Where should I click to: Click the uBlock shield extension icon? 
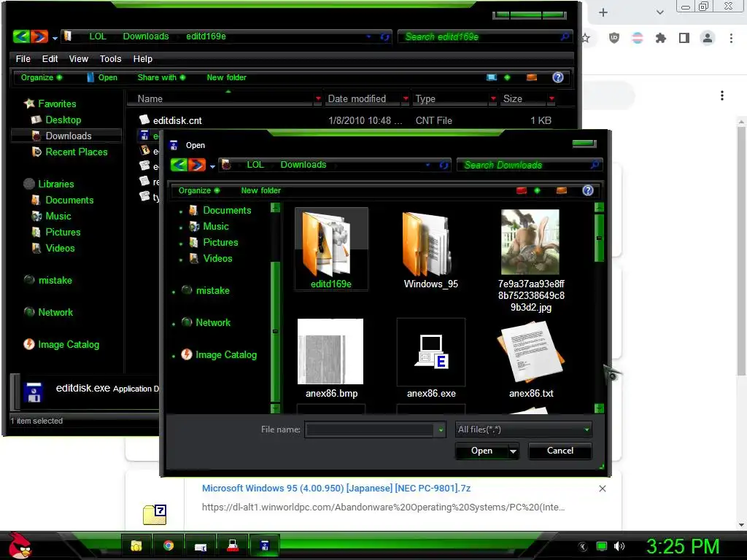click(614, 38)
